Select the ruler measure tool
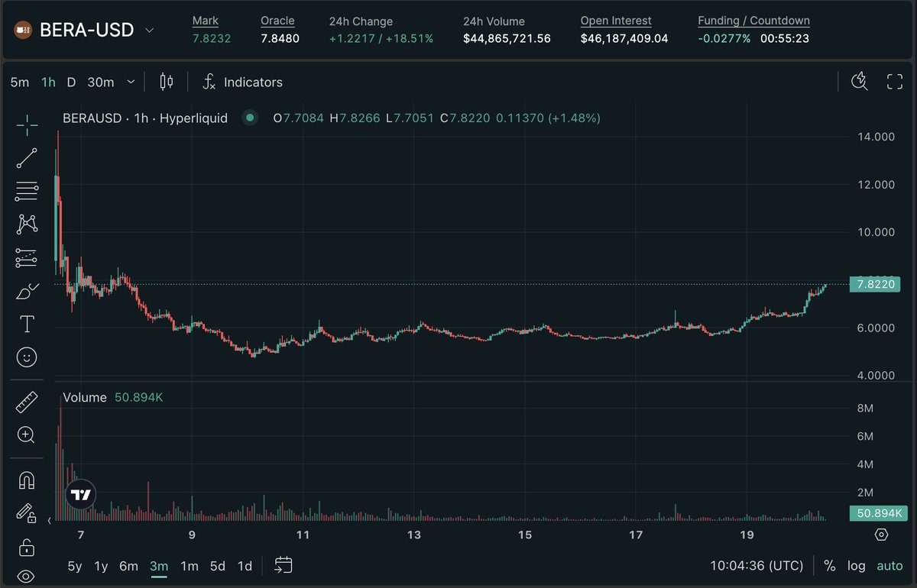917x588 pixels. pos(27,402)
